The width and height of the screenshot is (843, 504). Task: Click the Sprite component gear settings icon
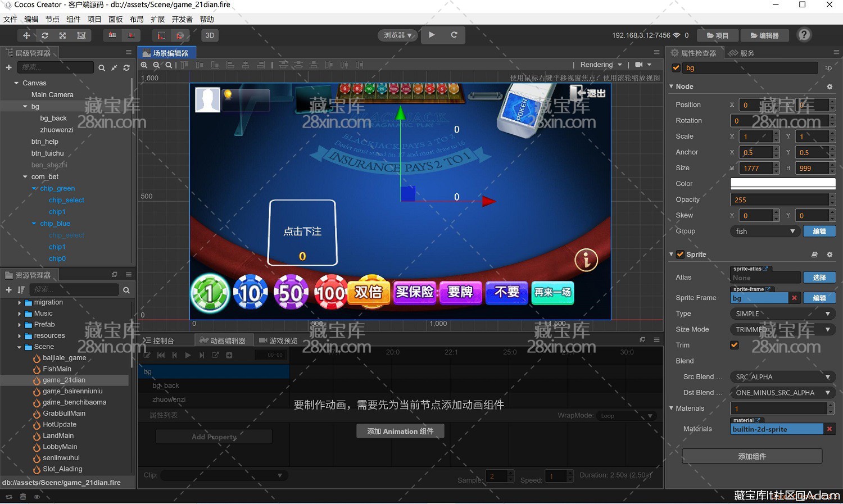pyautogui.click(x=830, y=255)
